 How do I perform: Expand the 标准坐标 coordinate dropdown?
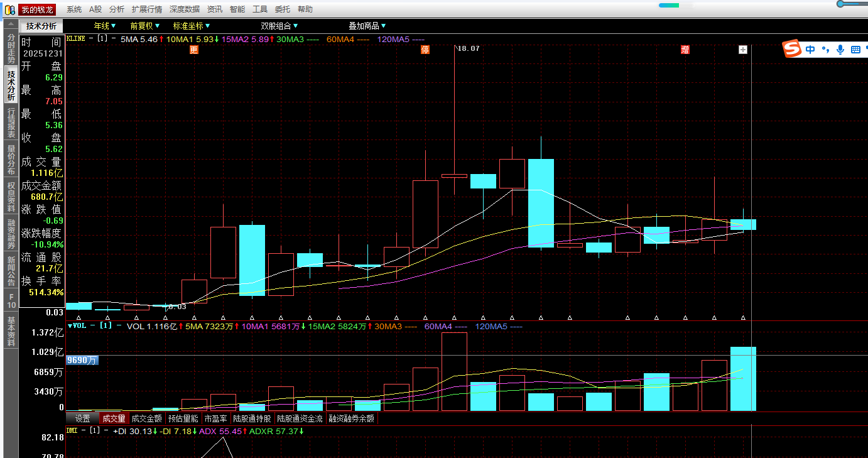coord(192,26)
